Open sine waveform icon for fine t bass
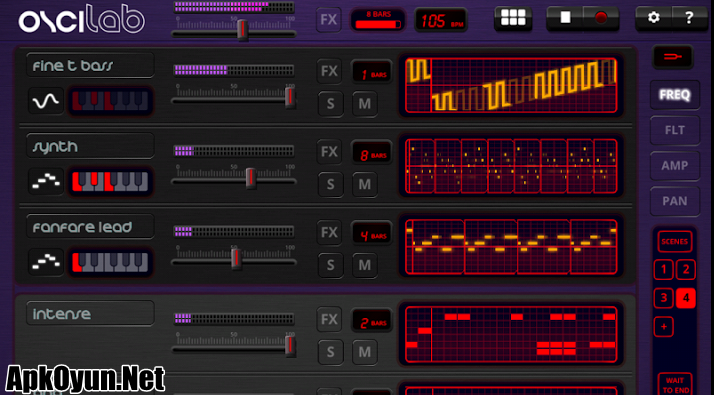The height and width of the screenshot is (395, 714). click(x=46, y=101)
